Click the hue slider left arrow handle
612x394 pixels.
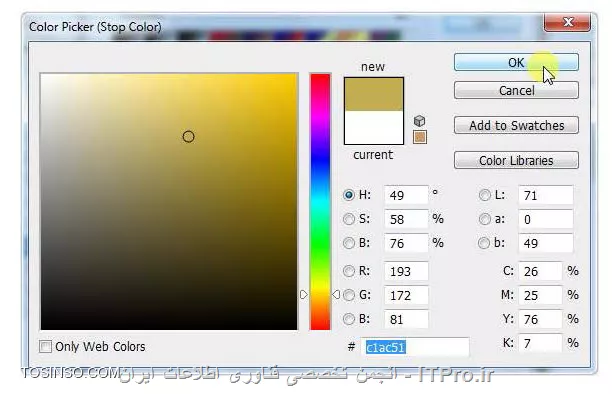pyautogui.click(x=304, y=294)
